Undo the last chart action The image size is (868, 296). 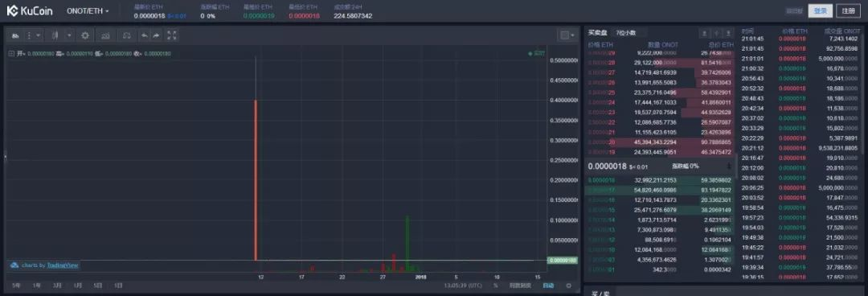click(x=145, y=35)
